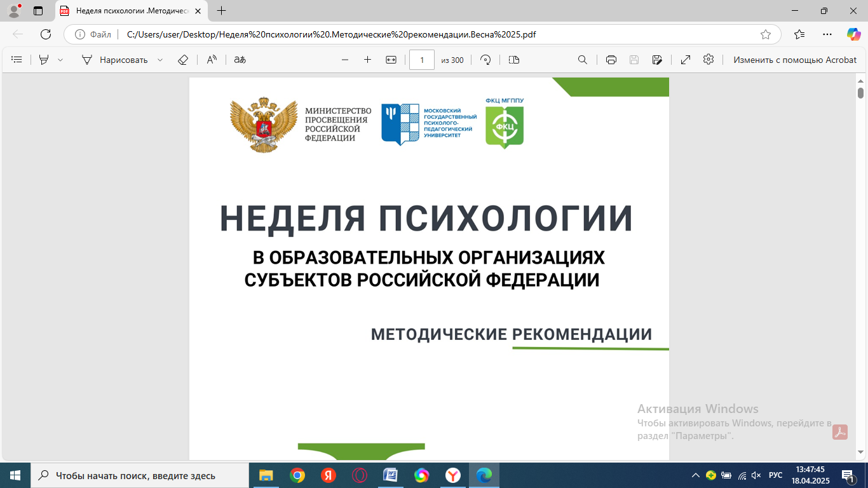Open Yandex Browser from taskbar
This screenshot has height=488, width=868.
tap(452, 475)
